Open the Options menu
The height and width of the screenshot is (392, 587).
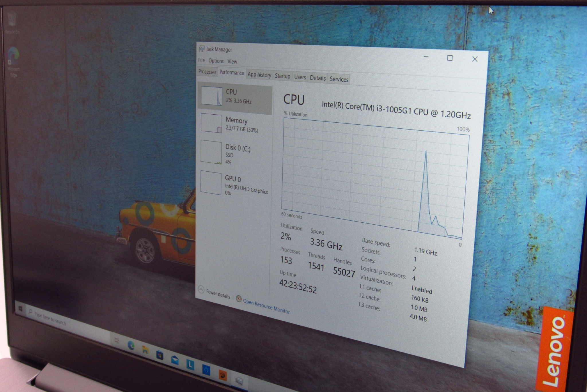pyautogui.click(x=216, y=61)
